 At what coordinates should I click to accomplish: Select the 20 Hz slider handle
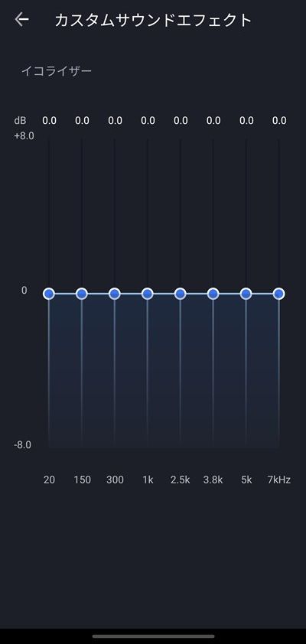coord(49,294)
